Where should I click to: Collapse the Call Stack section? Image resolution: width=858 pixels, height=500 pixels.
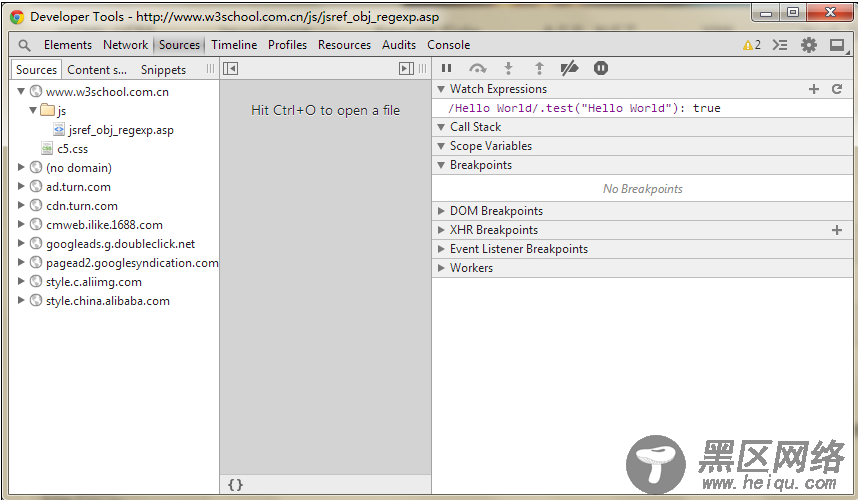click(x=441, y=127)
